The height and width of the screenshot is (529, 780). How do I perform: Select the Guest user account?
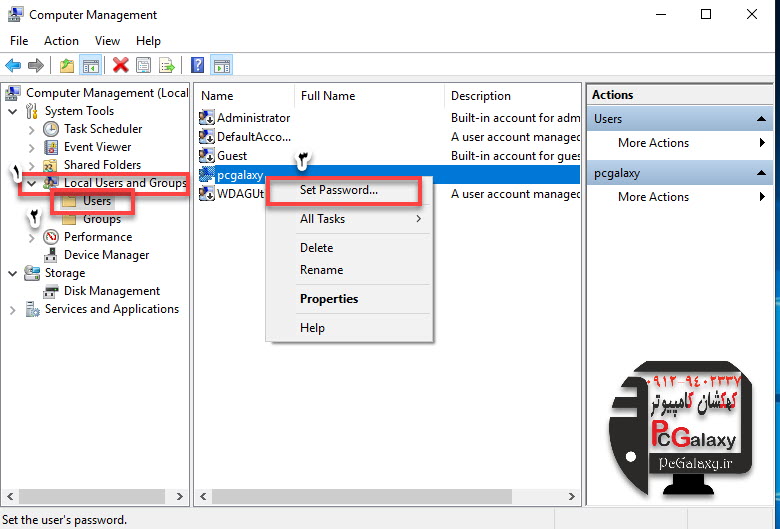[231, 155]
